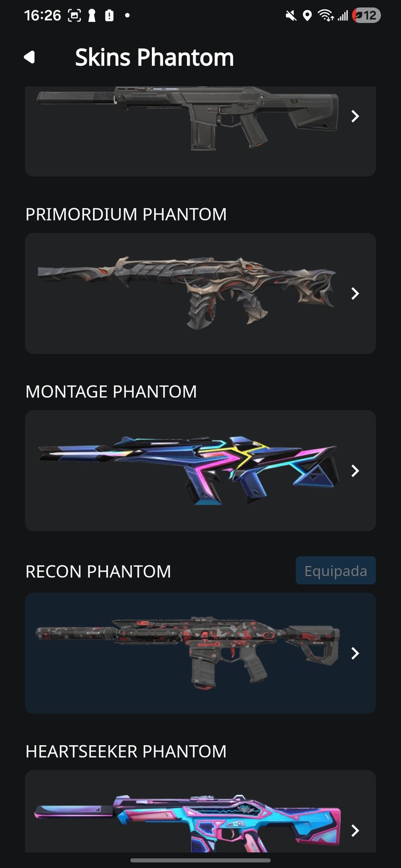Tap the Equipada badge on Recon Phantom
The width and height of the screenshot is (401, 868).
(336, 570)
